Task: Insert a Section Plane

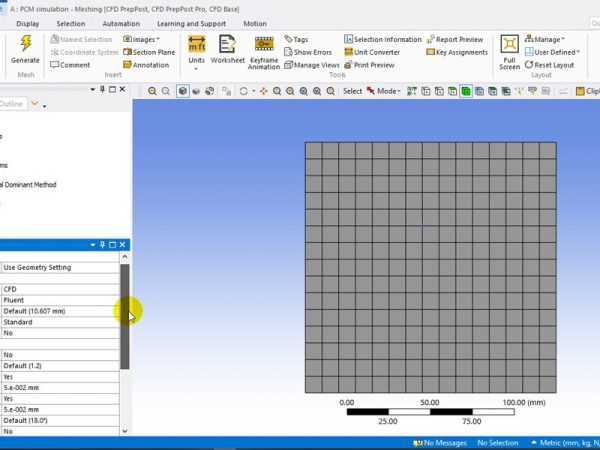Action: coord(149,52)
